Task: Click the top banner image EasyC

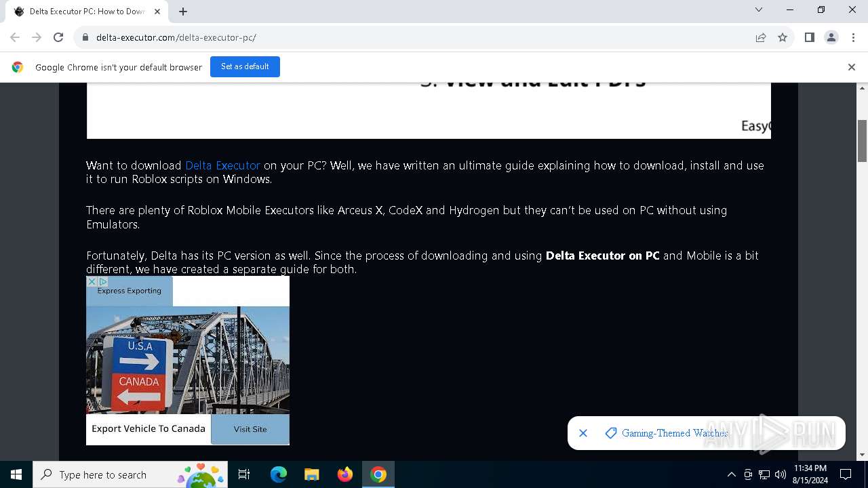Action: tap(429, 110)
